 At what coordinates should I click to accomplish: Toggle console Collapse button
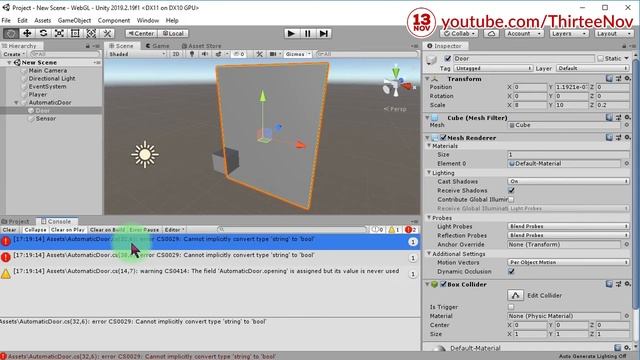(x=35, y=230)
